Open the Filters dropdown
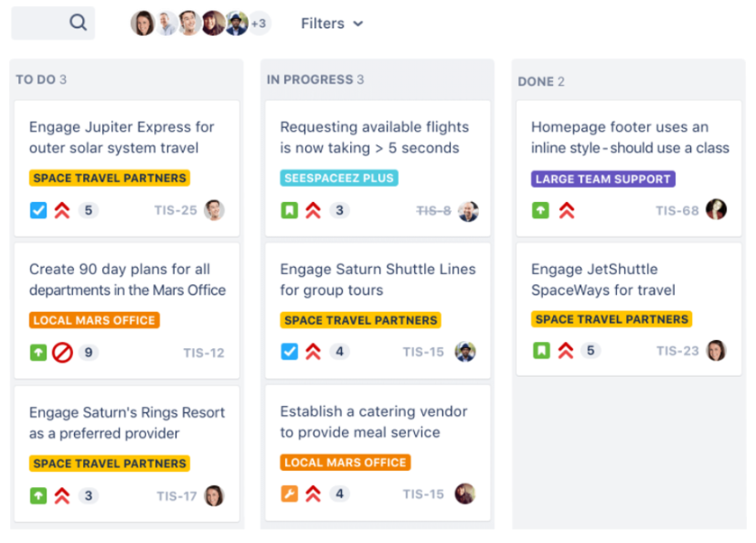The width and height of the screenshot is (756, 543). (332, 23)
